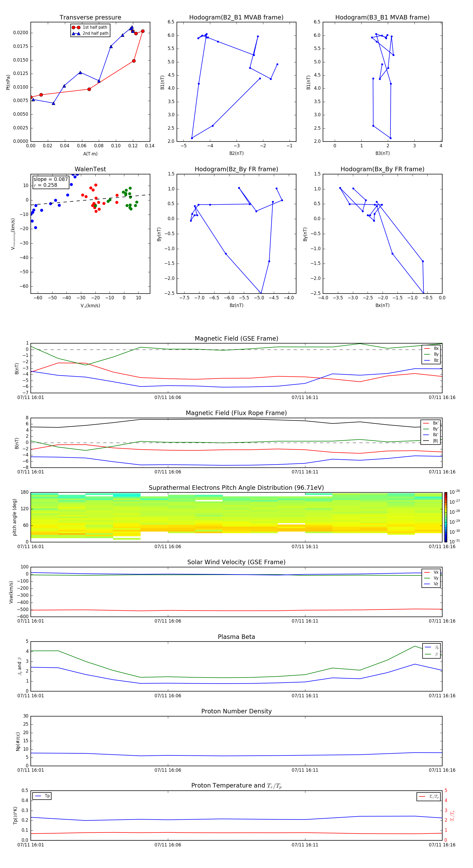Click the 'slope = 0.087' annotation
Viewport: 473px width, 868px height.
pyautogui.click(x=51, y=179)
